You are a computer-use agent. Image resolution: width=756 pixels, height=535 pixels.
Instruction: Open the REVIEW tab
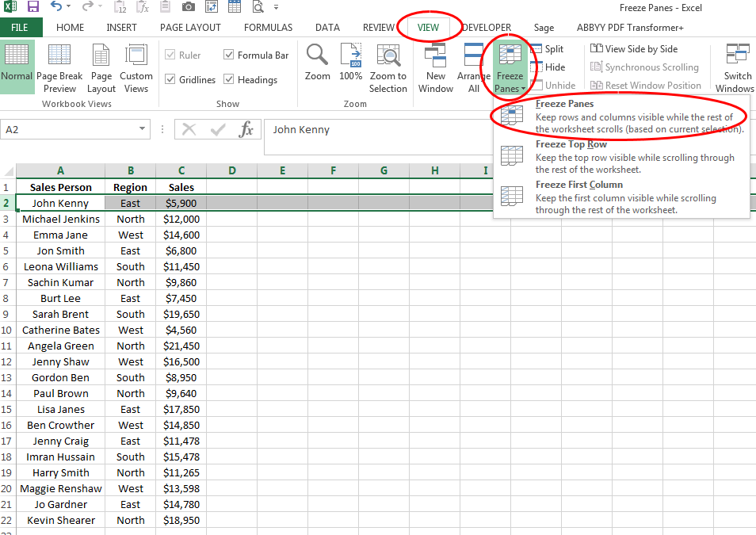coord(379,28)
